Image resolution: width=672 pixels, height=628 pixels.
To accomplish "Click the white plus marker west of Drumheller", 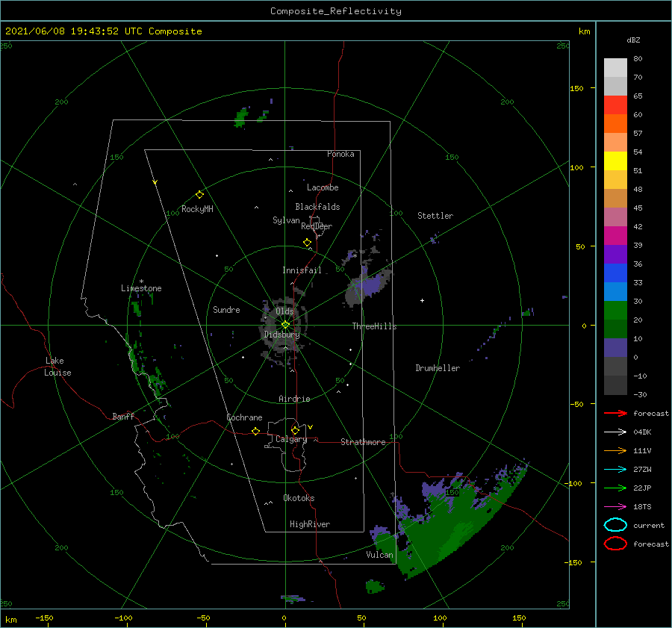I will point(422,300).
